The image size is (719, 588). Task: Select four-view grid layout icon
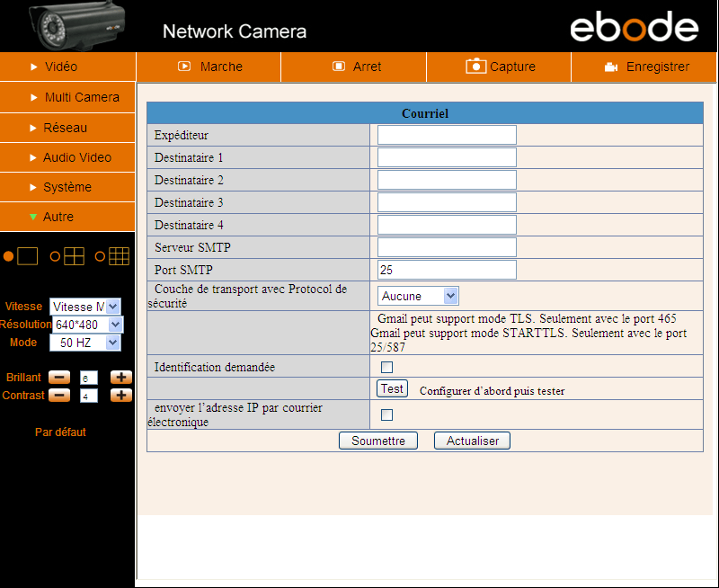pos(74,256)
